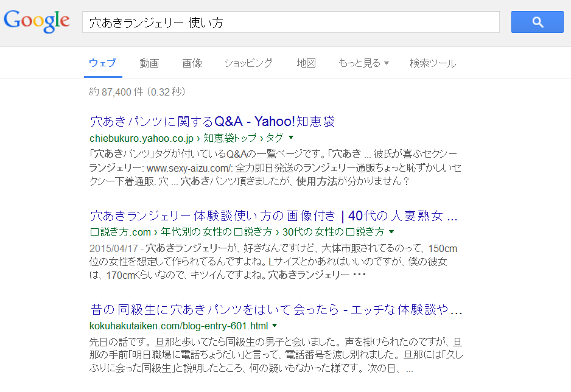This screenshot has height=392, width=571.
Task: Expand the arrow on the kokuhakutaiken.com URL
Action: point(276,326)
